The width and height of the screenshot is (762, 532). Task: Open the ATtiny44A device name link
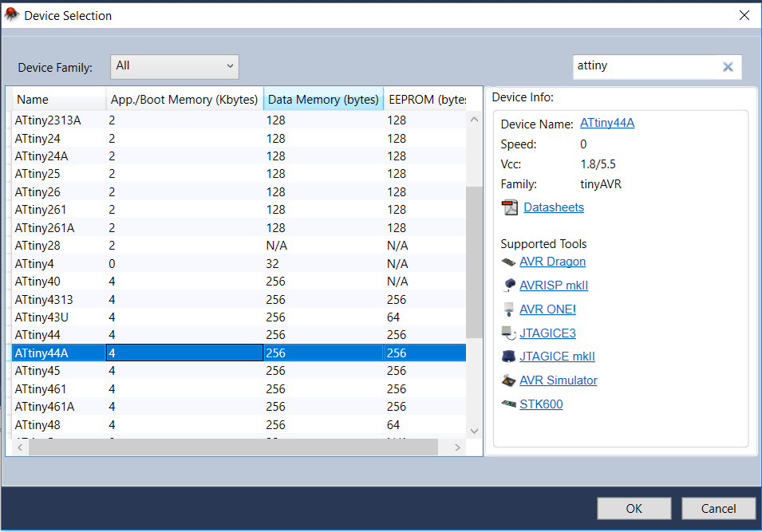[x=607, y=123]
